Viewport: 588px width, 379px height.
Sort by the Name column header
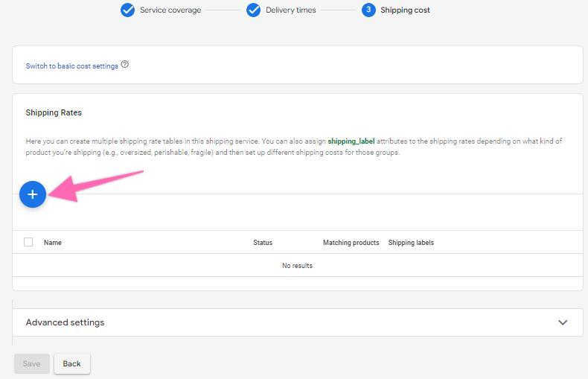53,243
